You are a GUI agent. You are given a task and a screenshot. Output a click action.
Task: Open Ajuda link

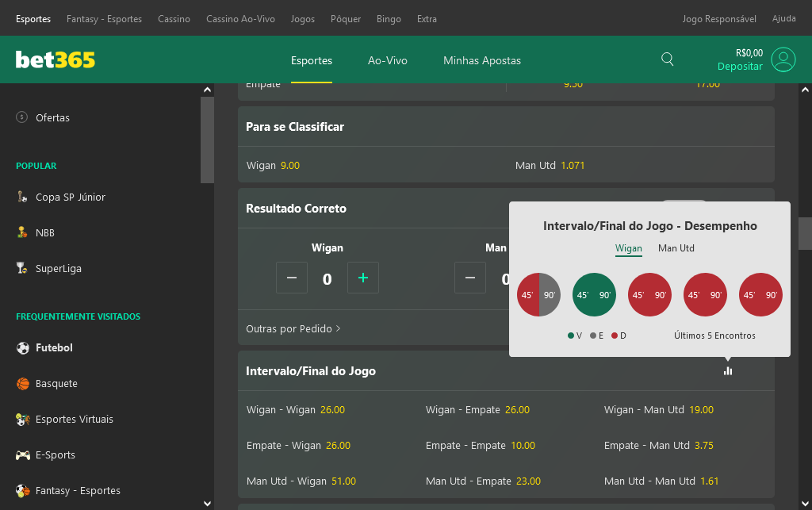(784, 18)
